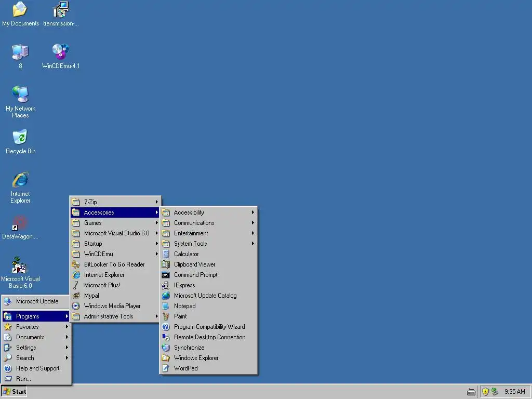532x399 pixels.
Task: Open Search in the Start menu
Action: 36,358
